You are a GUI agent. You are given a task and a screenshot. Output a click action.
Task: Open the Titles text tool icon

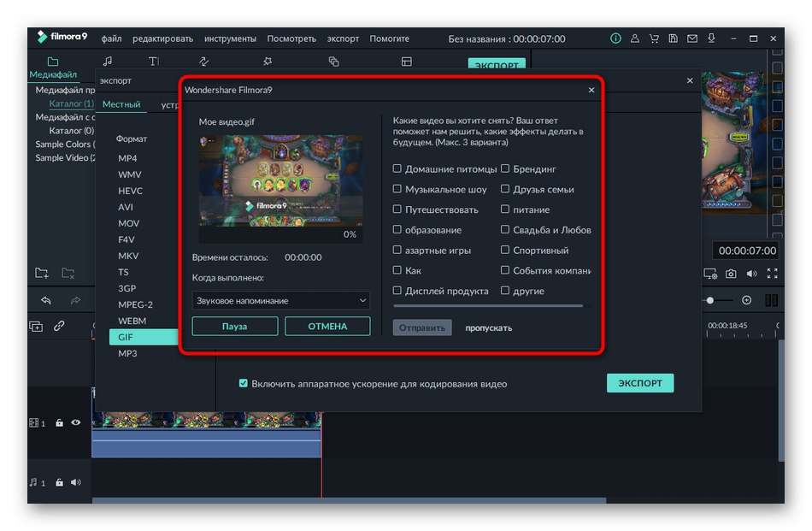point(154,61)
